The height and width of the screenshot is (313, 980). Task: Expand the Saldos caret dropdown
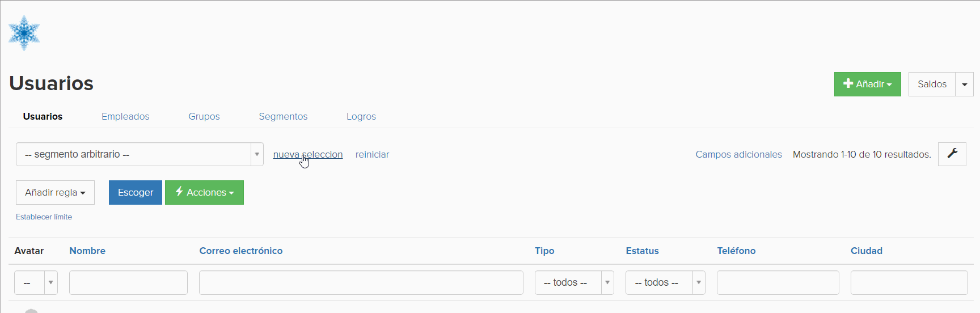click(965, 84)
